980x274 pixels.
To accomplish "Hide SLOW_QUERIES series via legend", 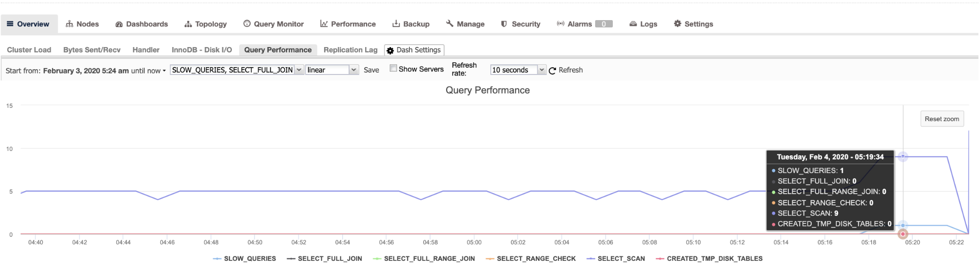I will tap(250, 259).
